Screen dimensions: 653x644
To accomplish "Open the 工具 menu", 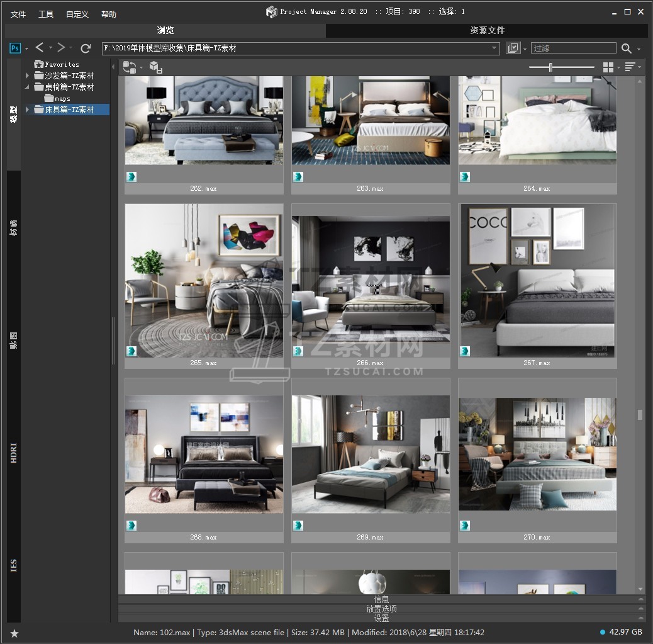I will tap(46, 14).
